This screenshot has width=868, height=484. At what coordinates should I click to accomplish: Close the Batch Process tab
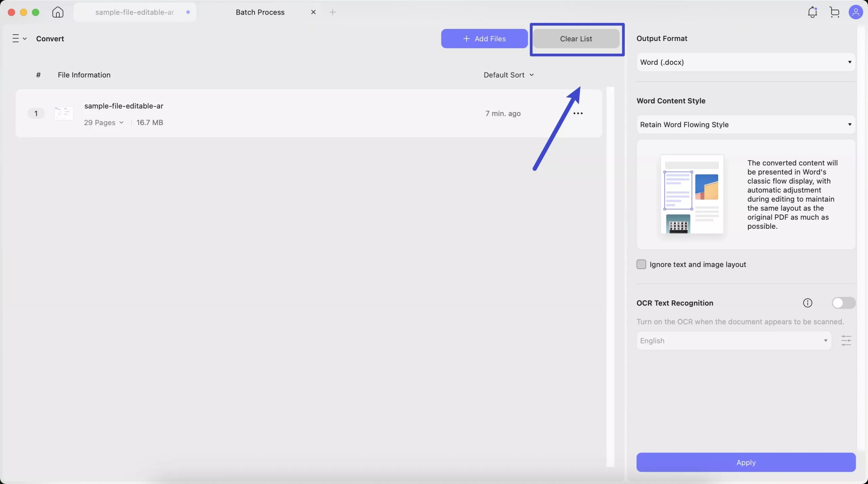point(313,12)
